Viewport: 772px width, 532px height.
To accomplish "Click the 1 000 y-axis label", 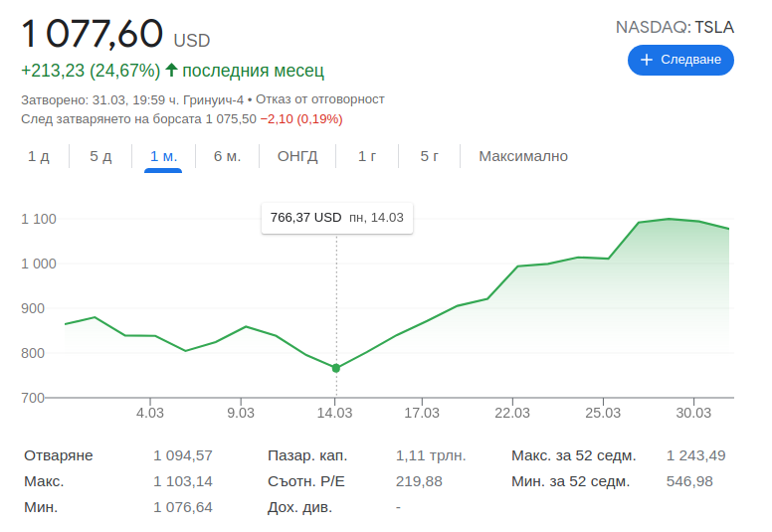I will [x=39, y=264].
